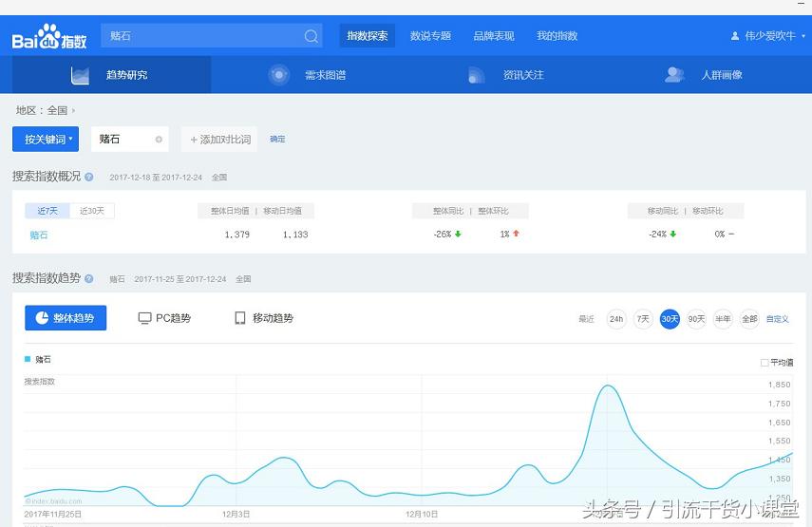Image resolution: width=812 pixels, height=527 pixels.
Task: Click the top search box containing 赌石
Action: click(x=212, y=36)
